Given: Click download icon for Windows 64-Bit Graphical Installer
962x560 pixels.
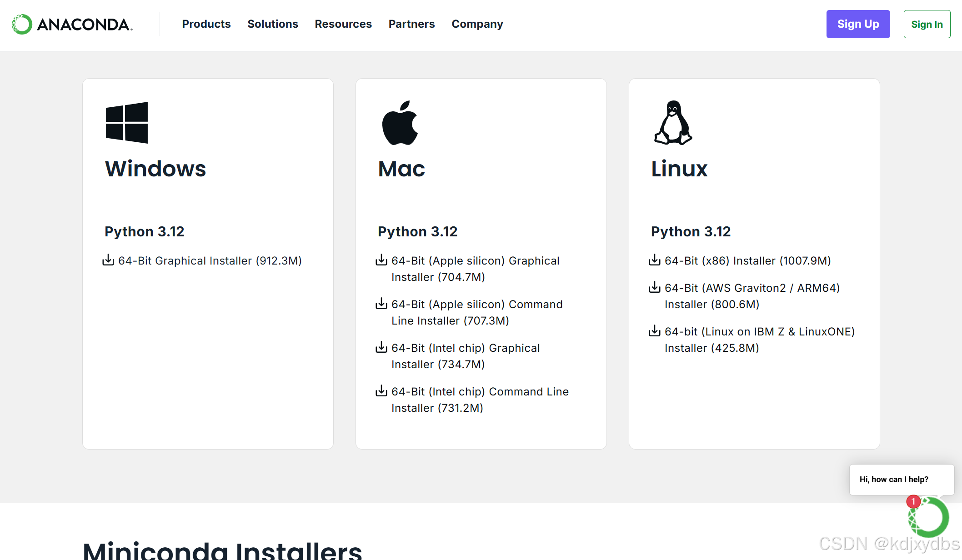Looking at the screenshot, I should [x=108, y=260].
